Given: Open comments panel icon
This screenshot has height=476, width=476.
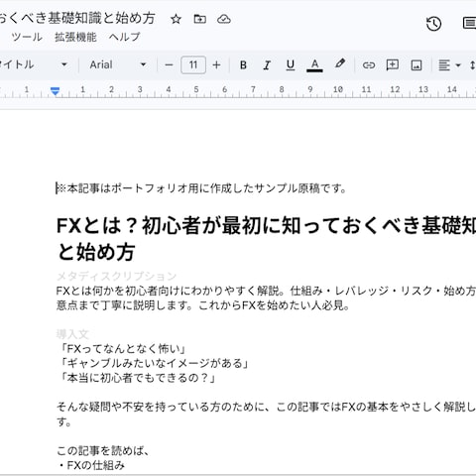Looking at the screenshot, I should tap(469, 24).
